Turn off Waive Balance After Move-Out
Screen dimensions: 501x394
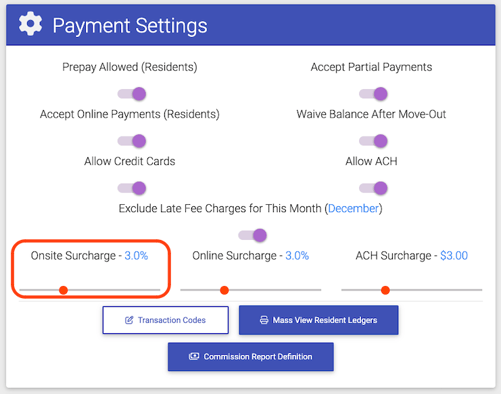coord(373,141)
